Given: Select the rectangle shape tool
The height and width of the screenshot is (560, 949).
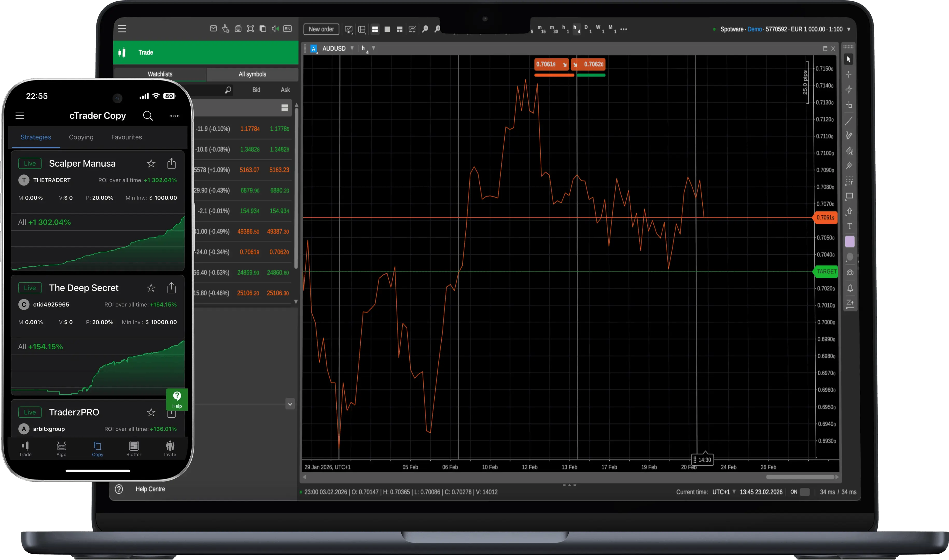Looking at the screenshot, I should pos(849,196).
